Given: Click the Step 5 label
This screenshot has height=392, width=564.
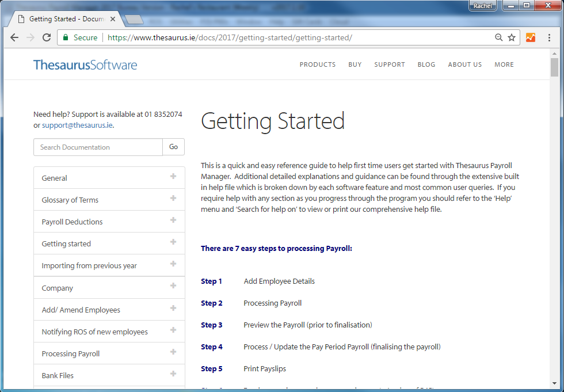Looking at the screenshot, I should (212, 369).
